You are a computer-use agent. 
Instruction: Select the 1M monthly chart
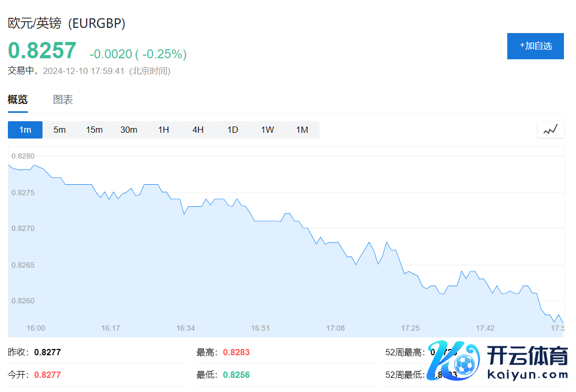302,130
